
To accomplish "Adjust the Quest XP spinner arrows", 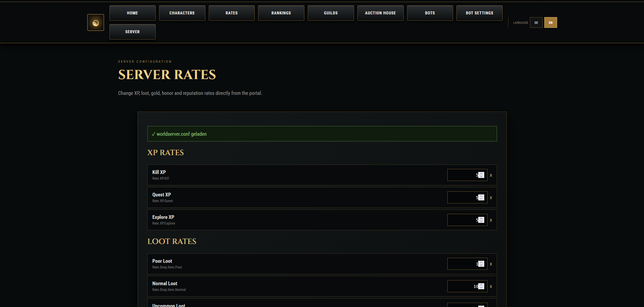I will [481, 197].
